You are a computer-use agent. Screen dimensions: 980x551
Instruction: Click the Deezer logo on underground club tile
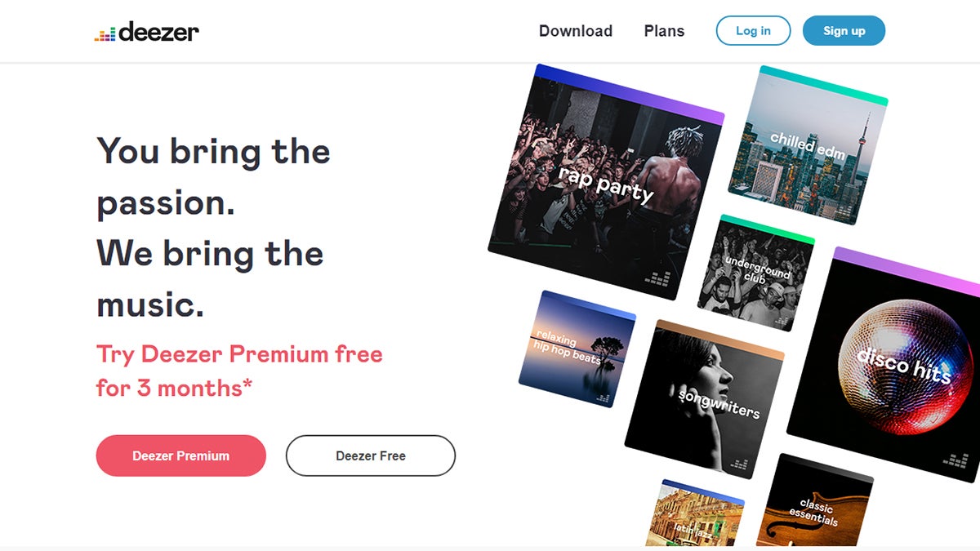tap(782, 322)
